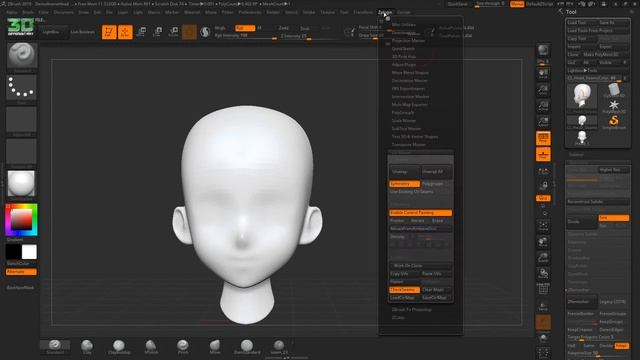Open the Document menu

click(64, 12)
